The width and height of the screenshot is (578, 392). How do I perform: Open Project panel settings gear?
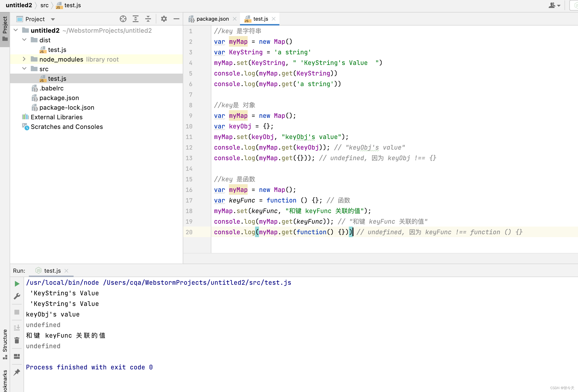pos(164,19)
